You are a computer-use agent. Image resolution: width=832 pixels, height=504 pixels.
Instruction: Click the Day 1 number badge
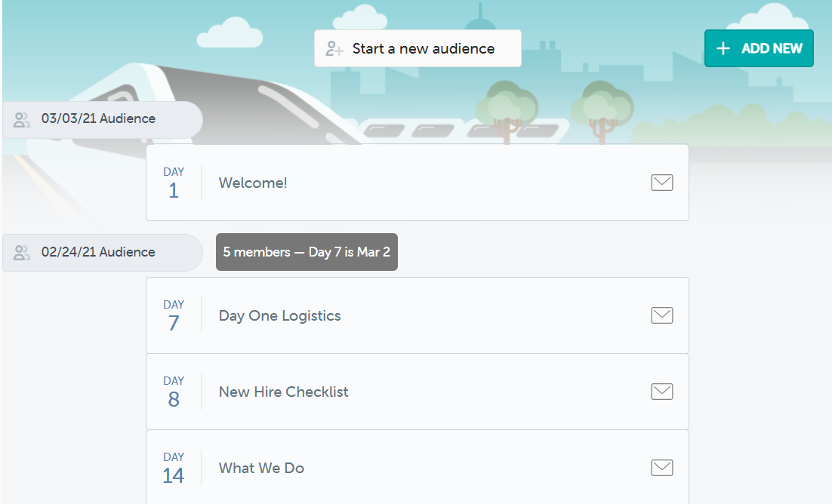174,182
